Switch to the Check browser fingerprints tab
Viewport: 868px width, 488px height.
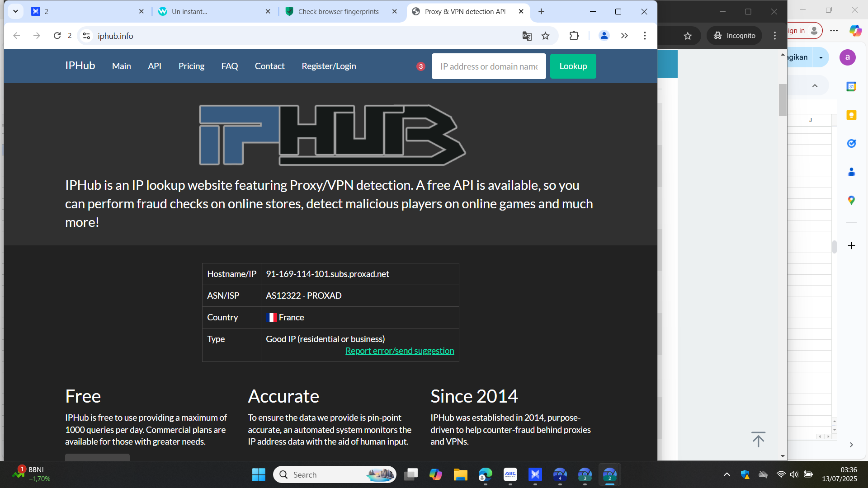(x=338, y=12)
